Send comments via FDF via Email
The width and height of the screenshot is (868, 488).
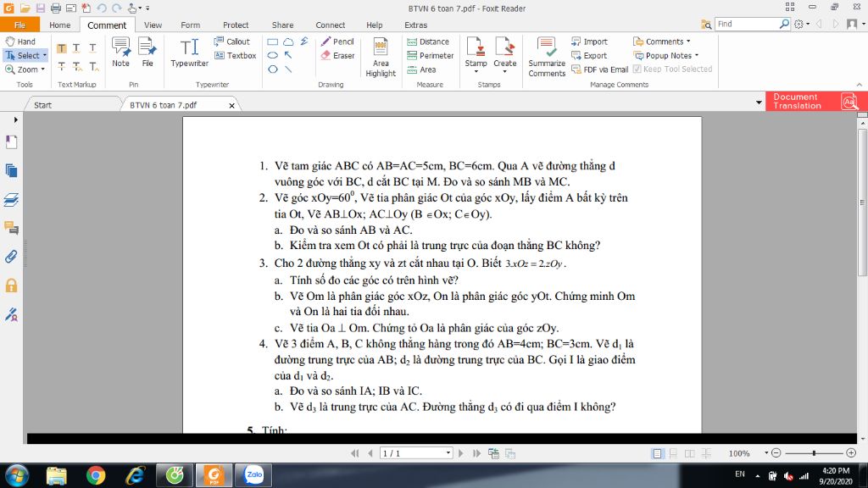click(599, 69)
